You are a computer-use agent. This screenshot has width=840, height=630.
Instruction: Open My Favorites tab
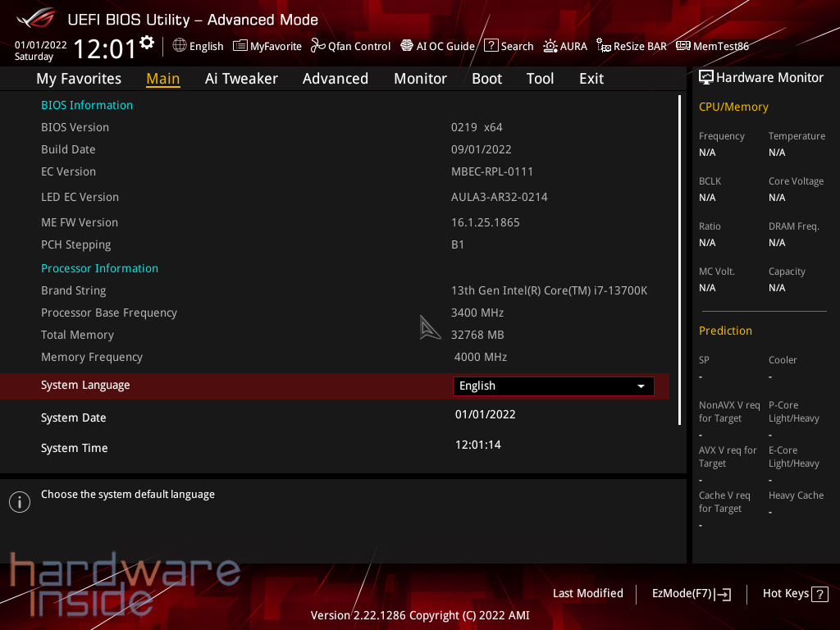(79, 79)
